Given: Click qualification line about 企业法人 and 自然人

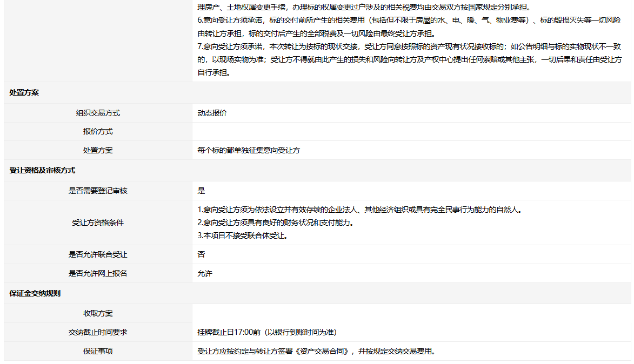Looking at the screenshot, I should [359, 210].
